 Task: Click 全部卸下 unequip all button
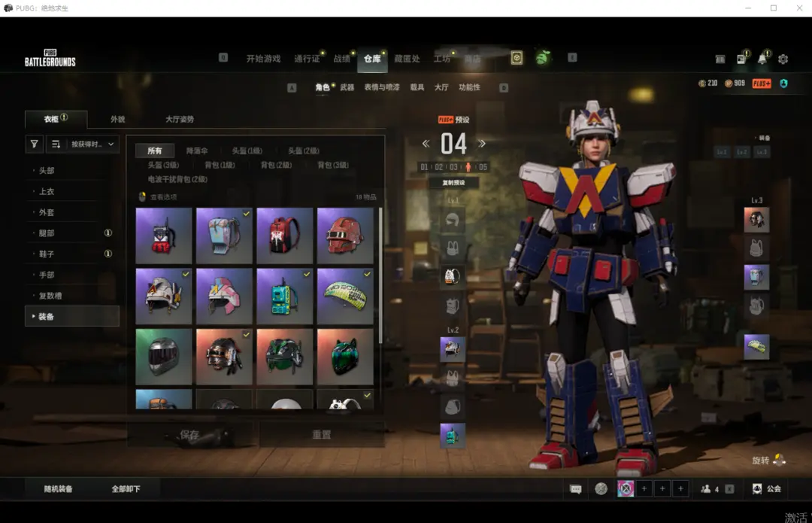pos(126,489)
